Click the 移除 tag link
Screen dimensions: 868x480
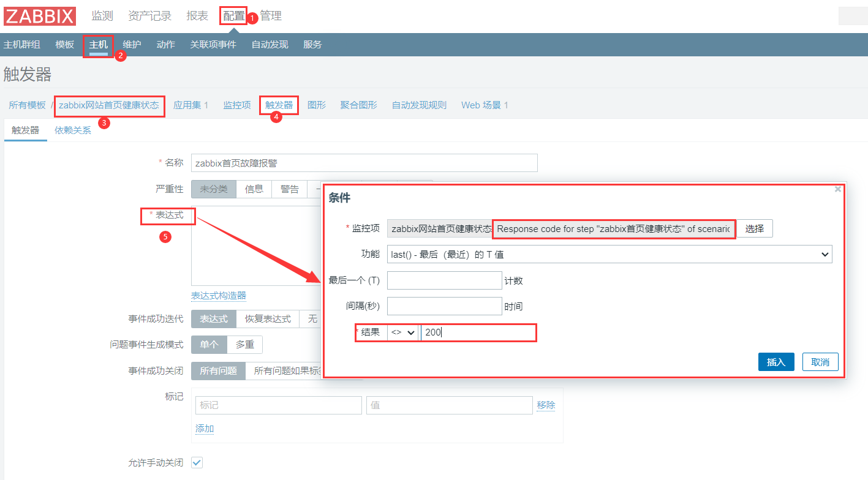(546, 405)
